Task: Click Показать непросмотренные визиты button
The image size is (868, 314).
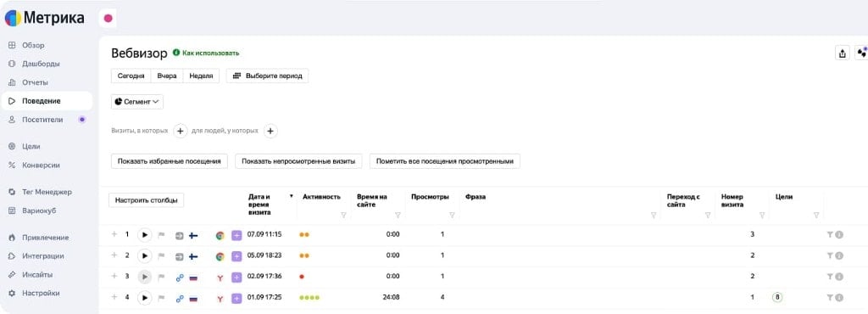Action: coord(298,161)
